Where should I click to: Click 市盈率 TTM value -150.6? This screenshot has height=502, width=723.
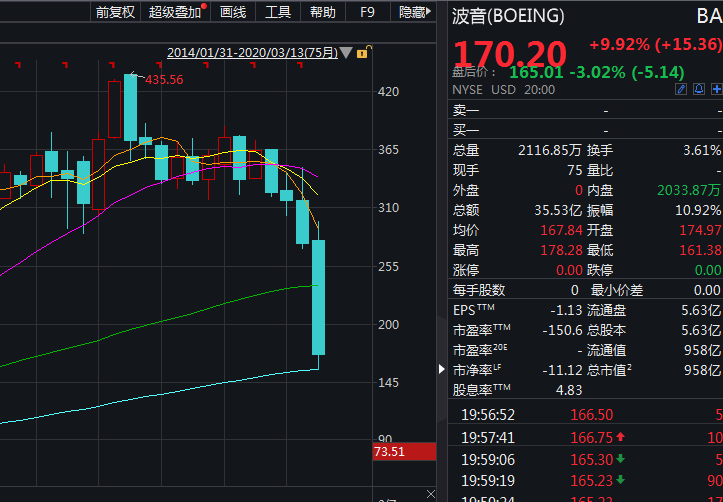562,330
